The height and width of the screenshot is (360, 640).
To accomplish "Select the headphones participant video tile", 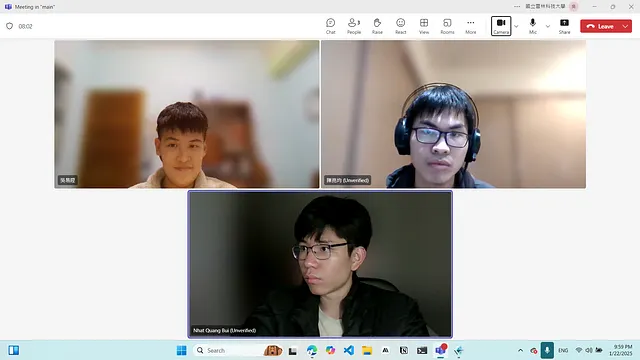I will [453, 114].
